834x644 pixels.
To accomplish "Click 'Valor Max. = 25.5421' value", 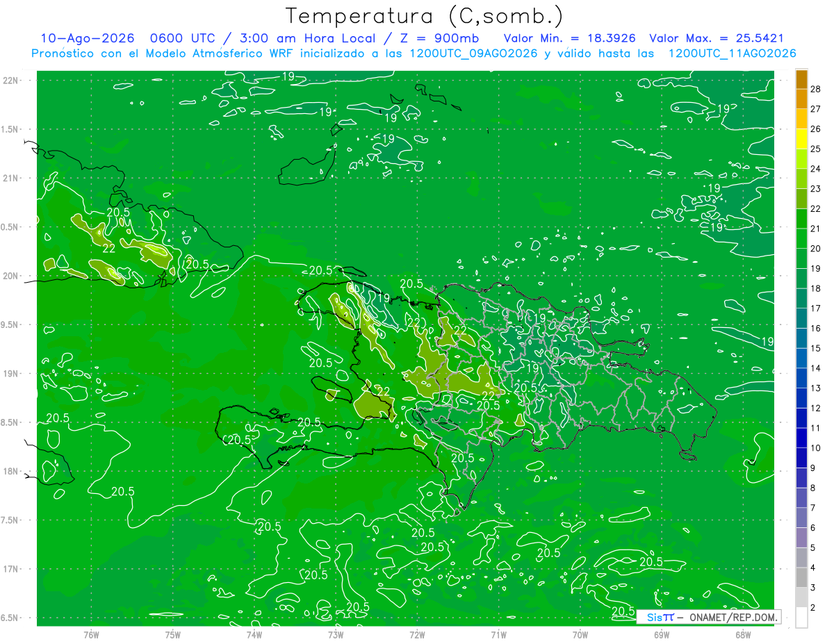I will [716, 38].
